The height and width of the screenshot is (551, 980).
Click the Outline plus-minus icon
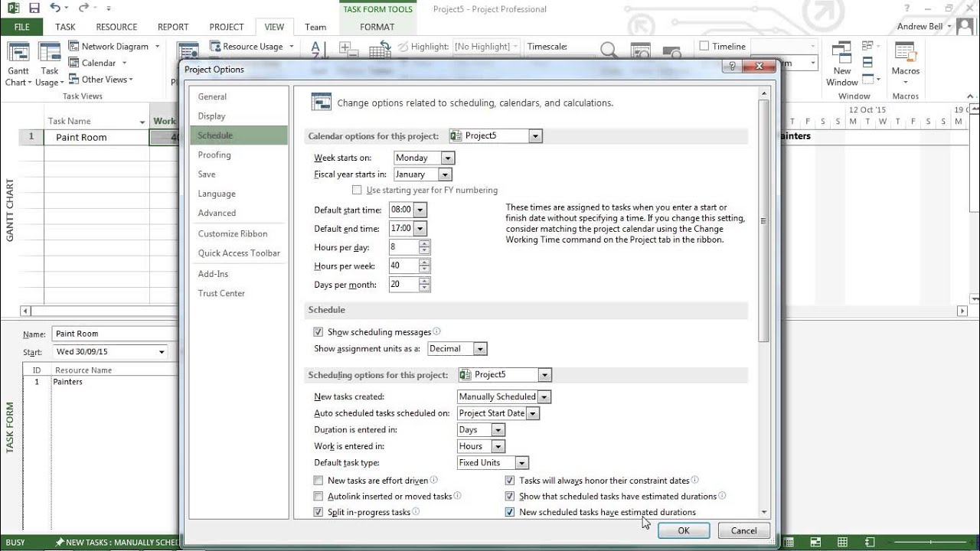tap(349, 51)
